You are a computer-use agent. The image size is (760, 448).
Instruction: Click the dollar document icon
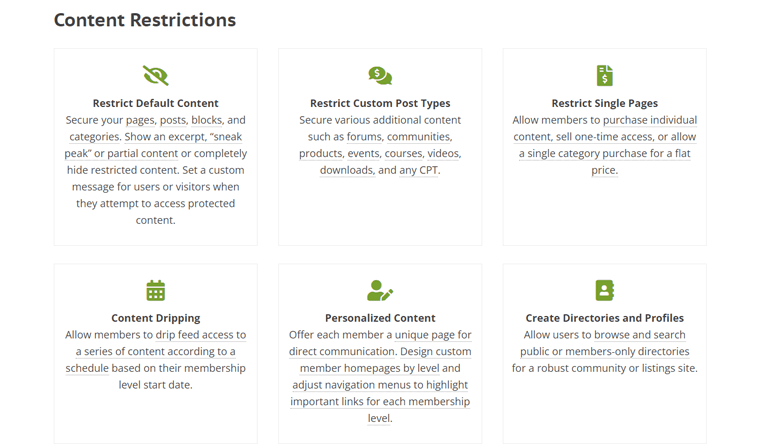[604, 76]
